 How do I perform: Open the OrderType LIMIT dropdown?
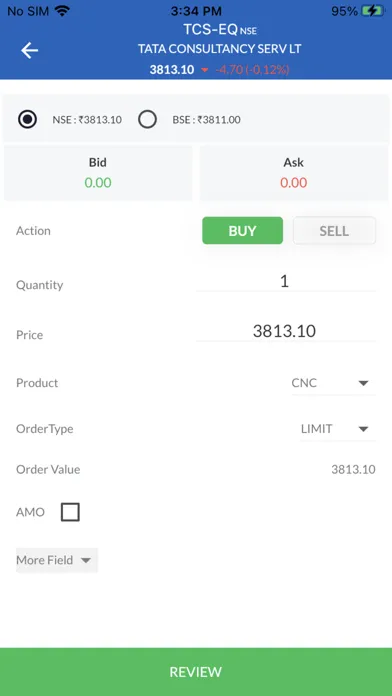pyautogui.click(x=337, y=429)
